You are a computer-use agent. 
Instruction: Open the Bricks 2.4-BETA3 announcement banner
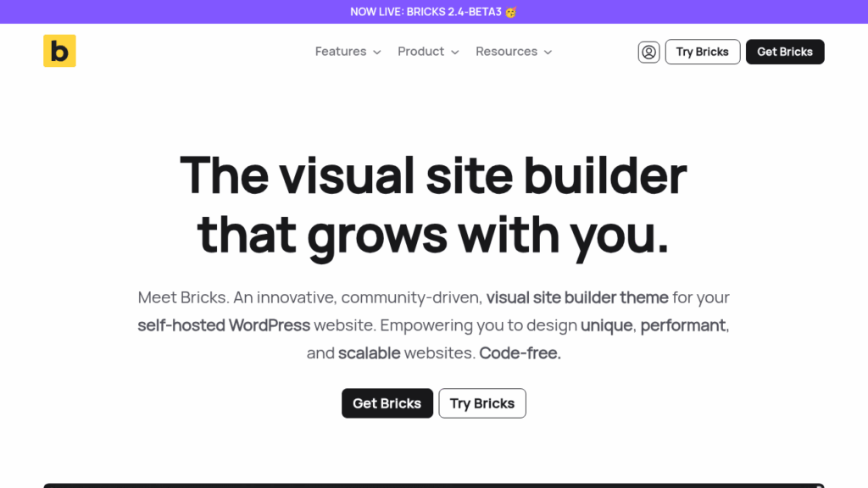tap(433, 12)
